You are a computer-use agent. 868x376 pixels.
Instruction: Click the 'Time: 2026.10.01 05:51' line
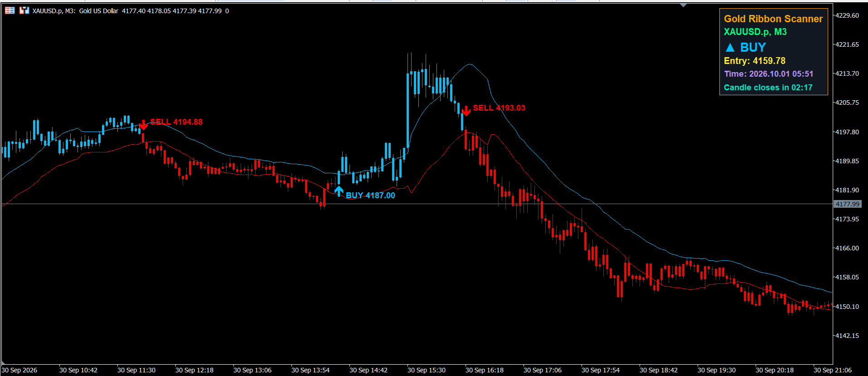pos(768,74)
